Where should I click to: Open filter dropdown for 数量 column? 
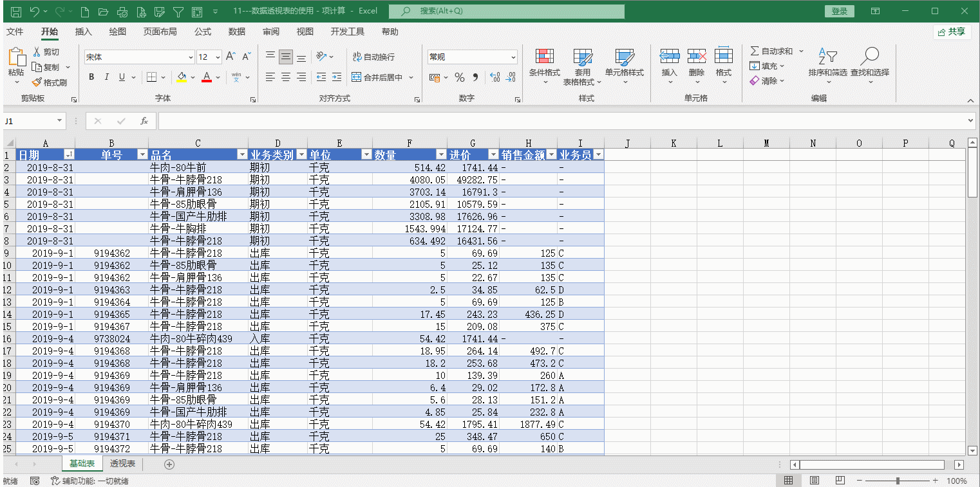(x=441, y=155)
